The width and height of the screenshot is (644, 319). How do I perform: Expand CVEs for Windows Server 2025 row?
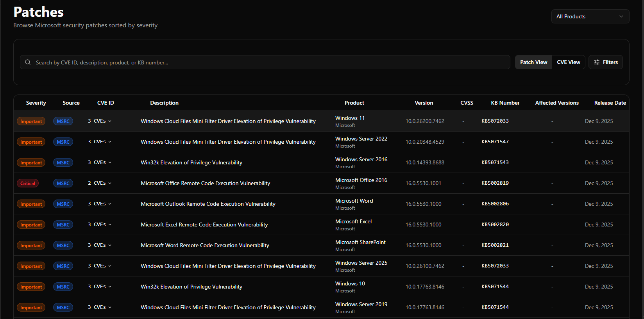(x=100, y=266)
